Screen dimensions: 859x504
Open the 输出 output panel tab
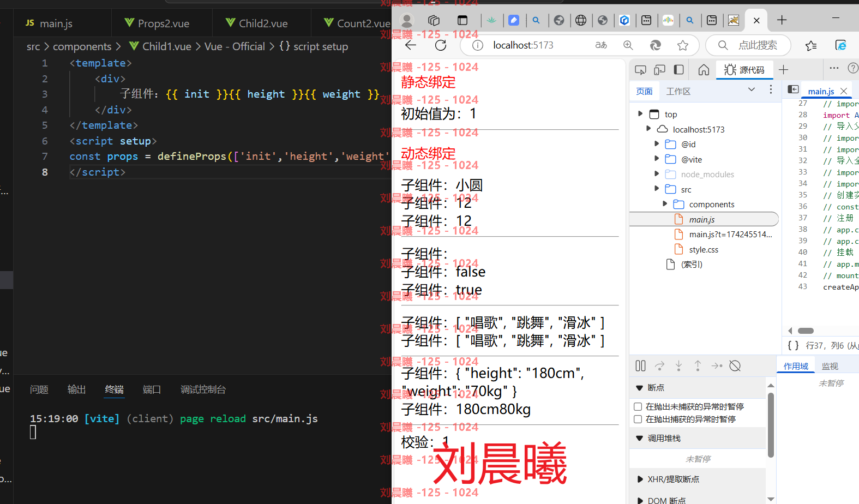pyautogui.click(x=76, y=389)
